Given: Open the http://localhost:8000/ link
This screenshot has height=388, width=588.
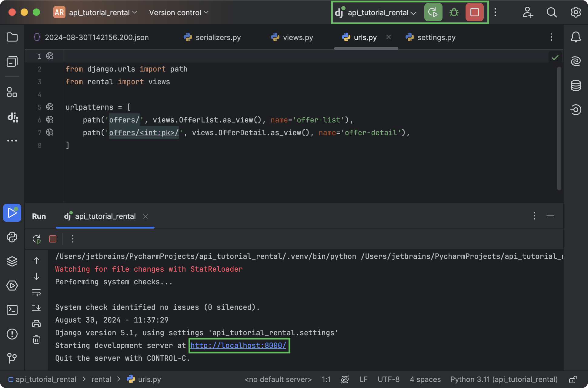Looking at the screenshot, I should pyautogui.click(x=239, y=346).
